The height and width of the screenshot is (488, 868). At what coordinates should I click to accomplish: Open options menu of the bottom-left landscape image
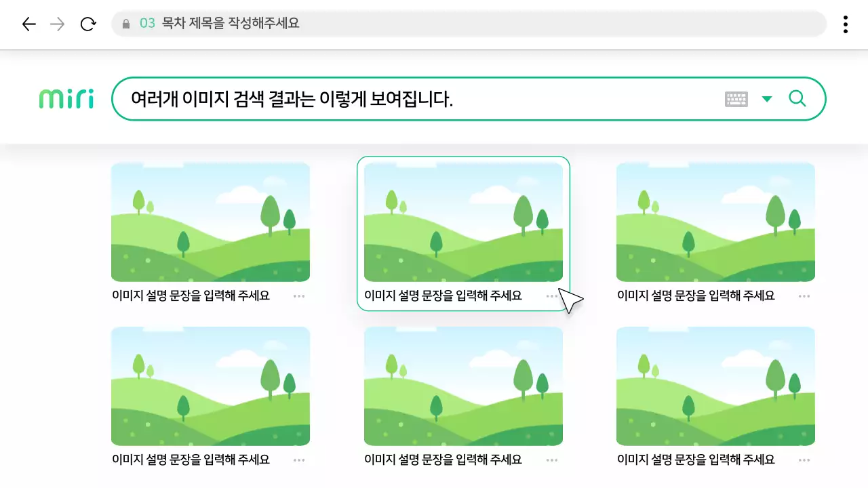coord(299,460)
